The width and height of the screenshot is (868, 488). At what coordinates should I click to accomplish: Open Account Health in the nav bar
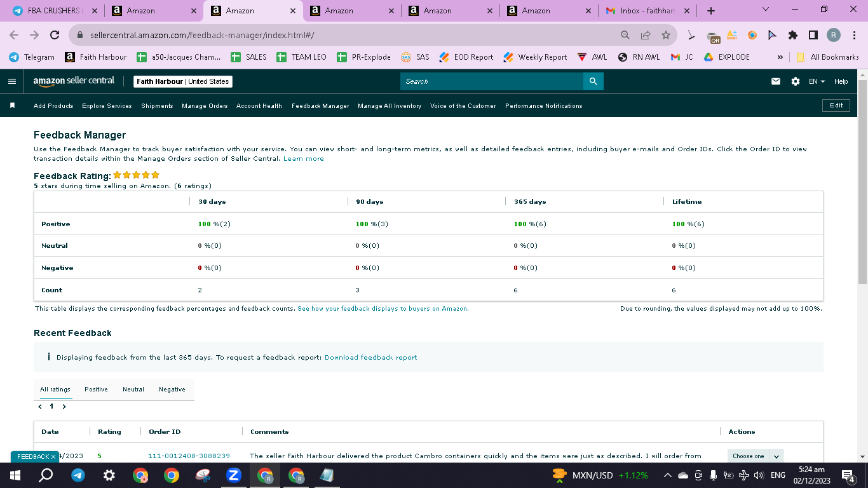[x=259, y=106]
